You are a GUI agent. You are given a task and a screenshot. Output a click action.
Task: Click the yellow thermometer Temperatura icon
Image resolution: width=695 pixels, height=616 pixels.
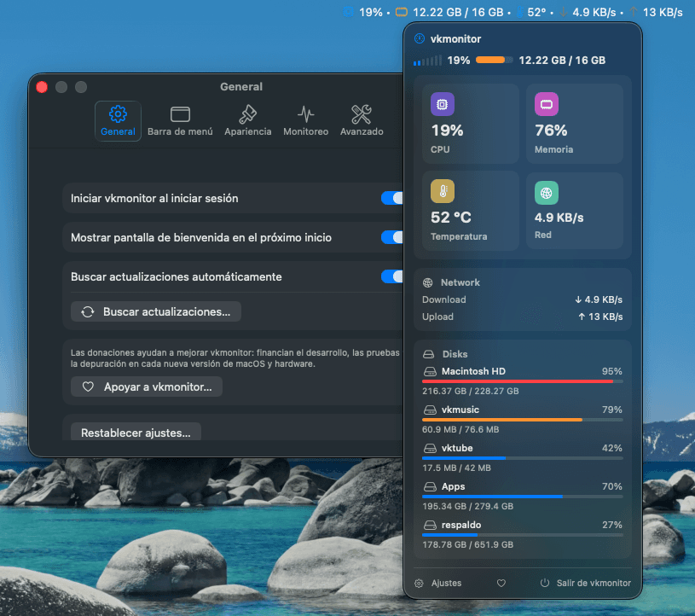(x=443, y=191)
